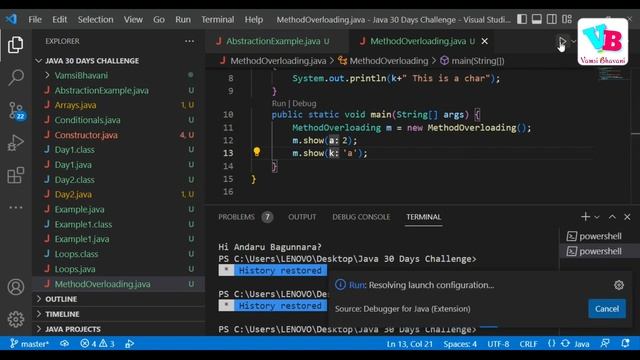Screen dimensions: 640x360
Task: Open Loops.java file
Action: pos(118,269)
